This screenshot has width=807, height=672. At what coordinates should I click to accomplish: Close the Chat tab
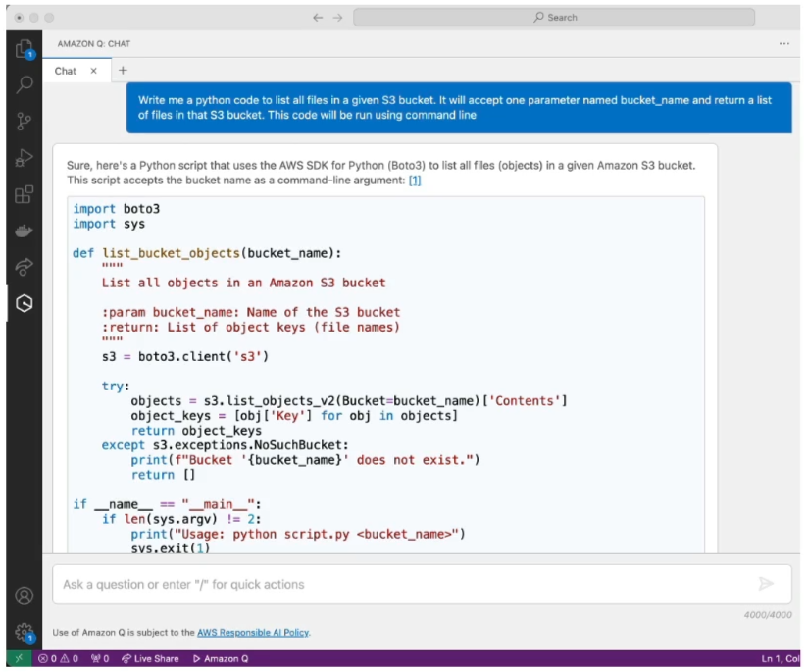pos(94,71)
